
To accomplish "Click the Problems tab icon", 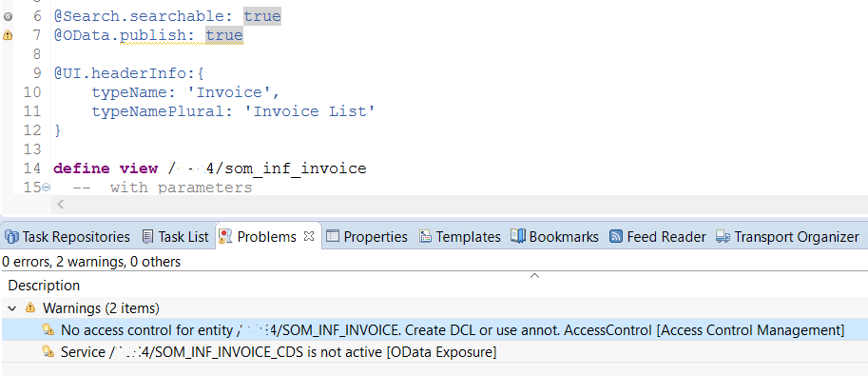I will (225, 237).
